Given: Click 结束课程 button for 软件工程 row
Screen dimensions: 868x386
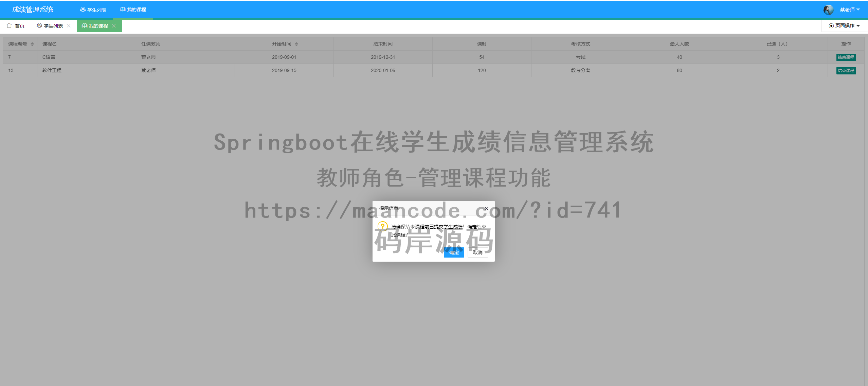Looking at the screenshot, I should click(846, 71).
